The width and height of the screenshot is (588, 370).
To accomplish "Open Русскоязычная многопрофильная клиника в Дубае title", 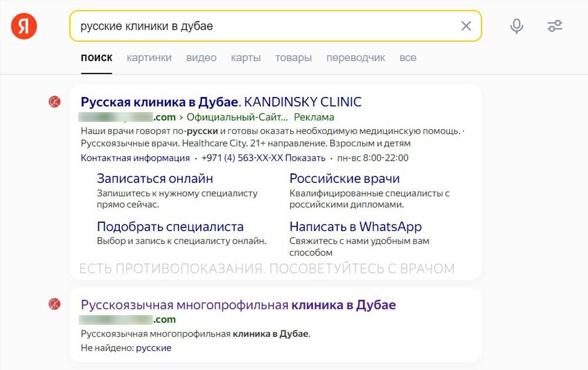I will [238, 305].
